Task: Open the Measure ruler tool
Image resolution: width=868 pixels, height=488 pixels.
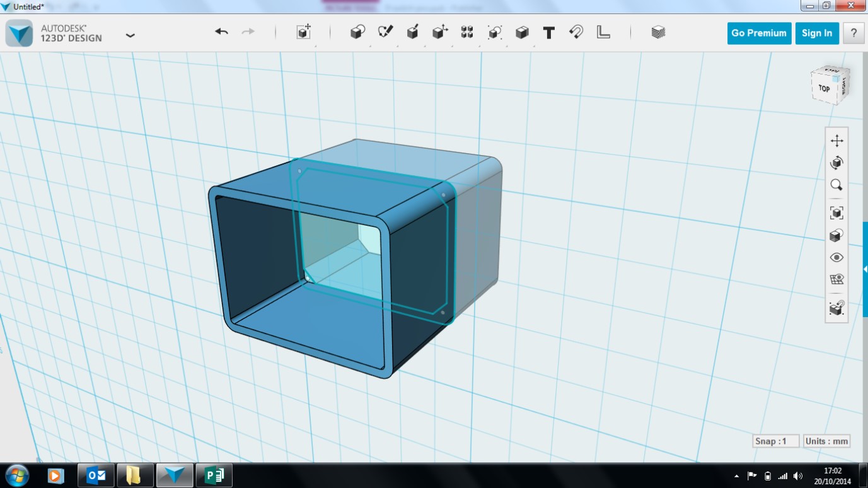Action: [x=603, y=32]
